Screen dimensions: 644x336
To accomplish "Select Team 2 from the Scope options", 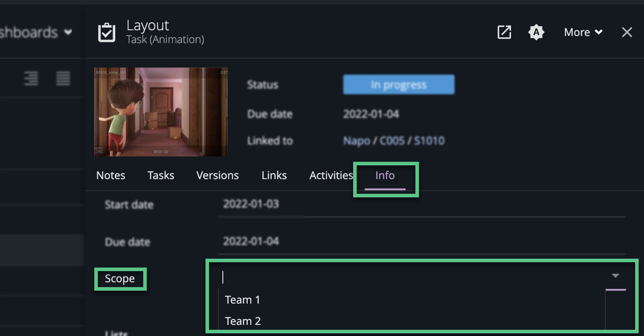I will (x=243, y=321).
